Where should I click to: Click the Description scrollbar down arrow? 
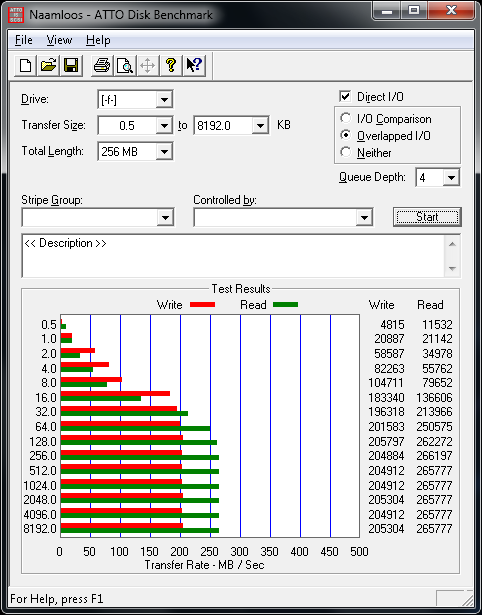pyautogui.click(x=452, y=269)
